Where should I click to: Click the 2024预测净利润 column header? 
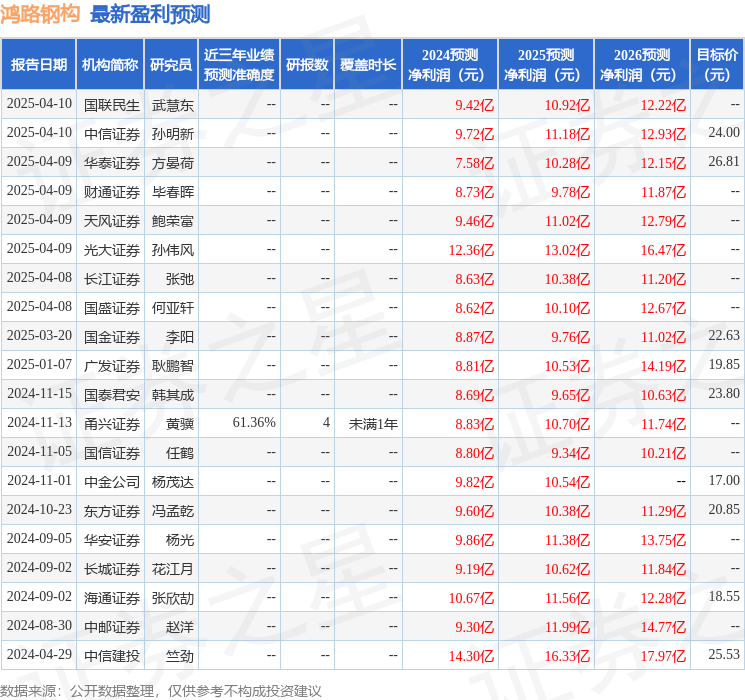pyautogui.click(x=450, y=65)
